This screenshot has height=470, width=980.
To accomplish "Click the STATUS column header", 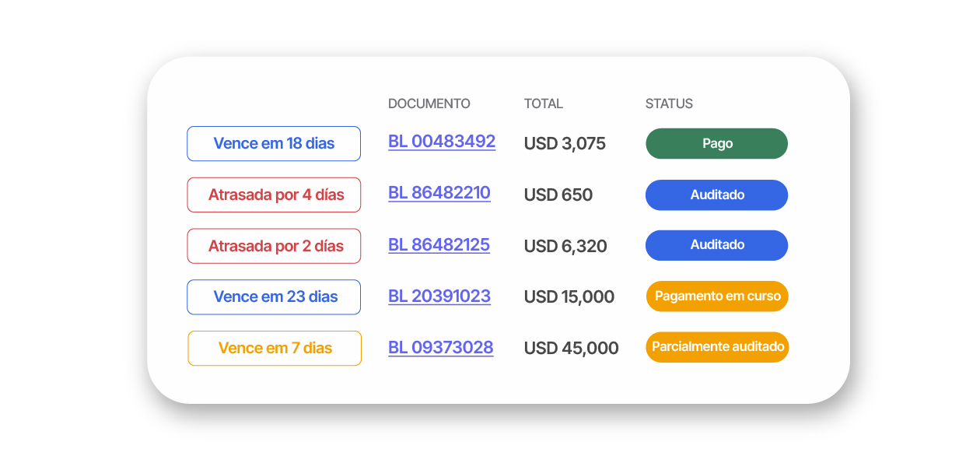I will click(x=668, y=103).
